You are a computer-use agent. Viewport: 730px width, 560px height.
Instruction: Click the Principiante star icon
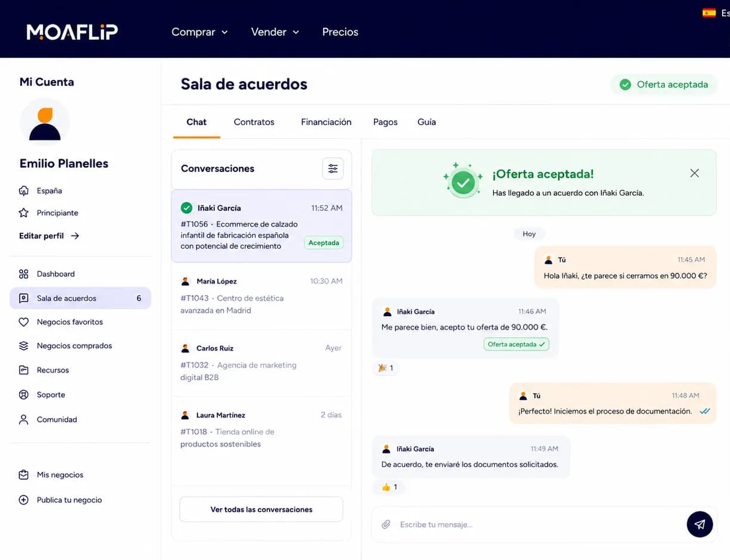24,213
